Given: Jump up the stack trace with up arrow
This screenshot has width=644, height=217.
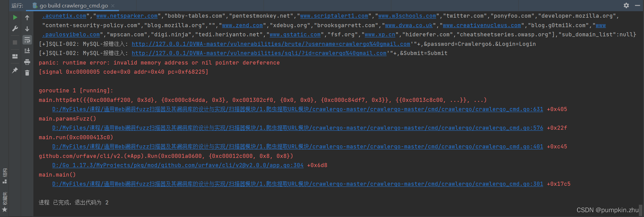Looking at the screenshot, I should (x=27, y=18).
